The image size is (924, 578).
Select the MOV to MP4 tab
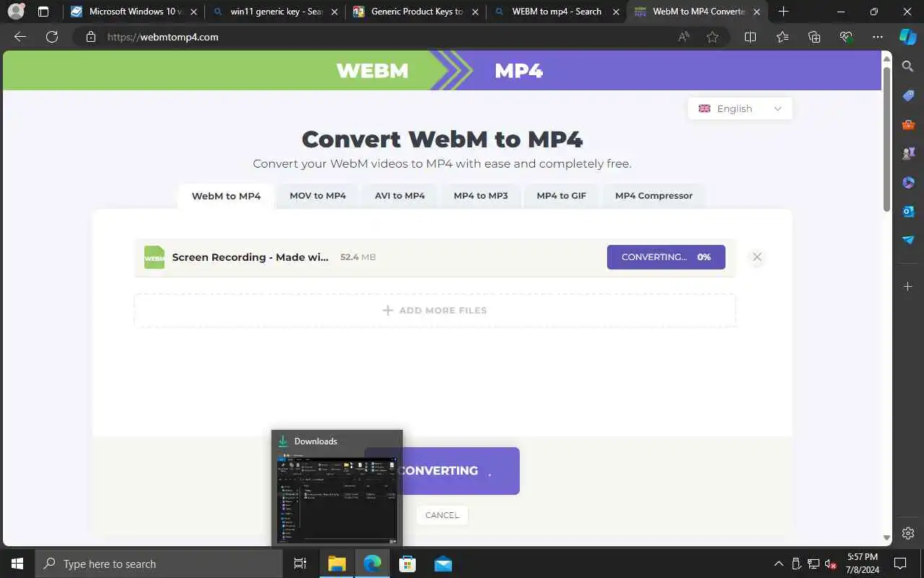(x=318, y=196)
